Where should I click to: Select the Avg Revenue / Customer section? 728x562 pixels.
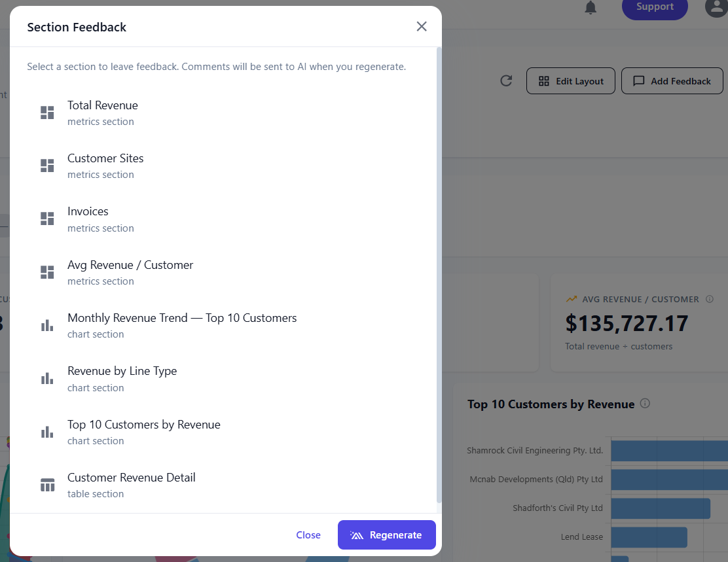223,272
